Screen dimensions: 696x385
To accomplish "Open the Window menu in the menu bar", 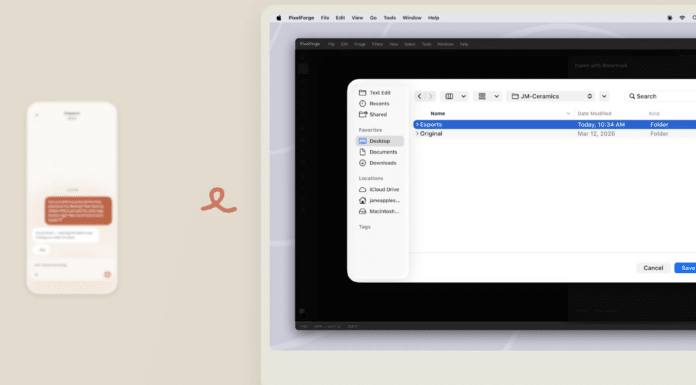I will 412,18.
